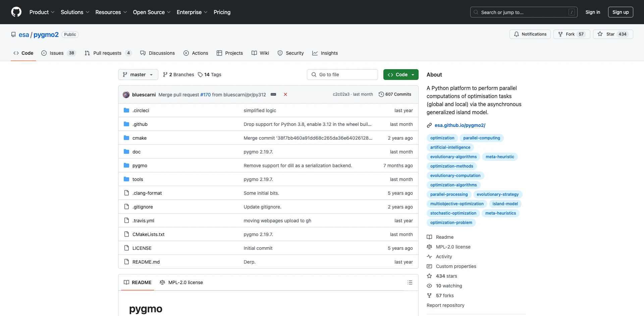Click the commit hash c2c02a3
Screen dimensions: 644x316
pos(341,94)
